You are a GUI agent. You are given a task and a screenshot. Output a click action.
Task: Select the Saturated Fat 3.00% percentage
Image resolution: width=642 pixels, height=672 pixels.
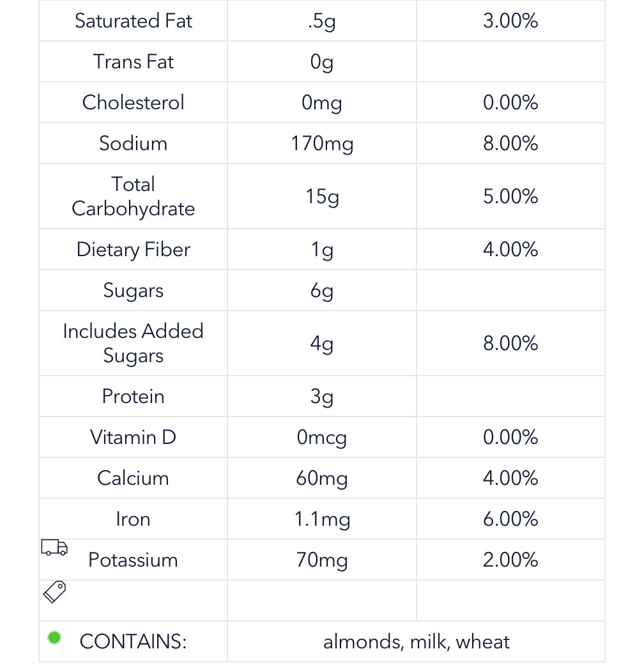510,20
